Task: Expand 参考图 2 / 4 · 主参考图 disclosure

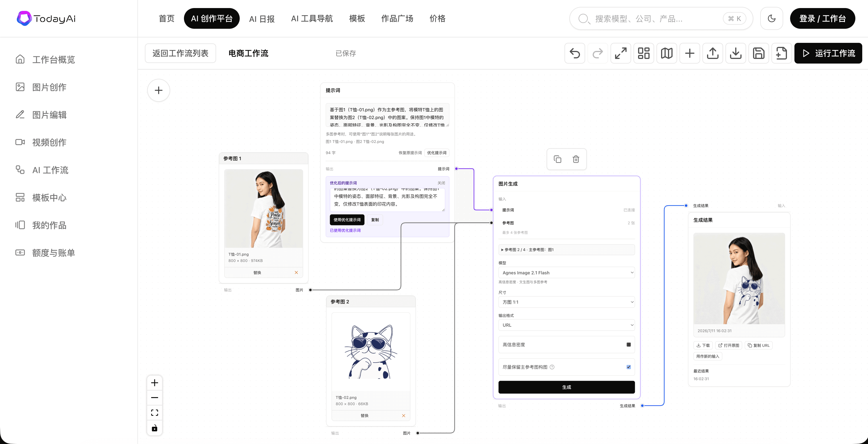Action: 566,250
